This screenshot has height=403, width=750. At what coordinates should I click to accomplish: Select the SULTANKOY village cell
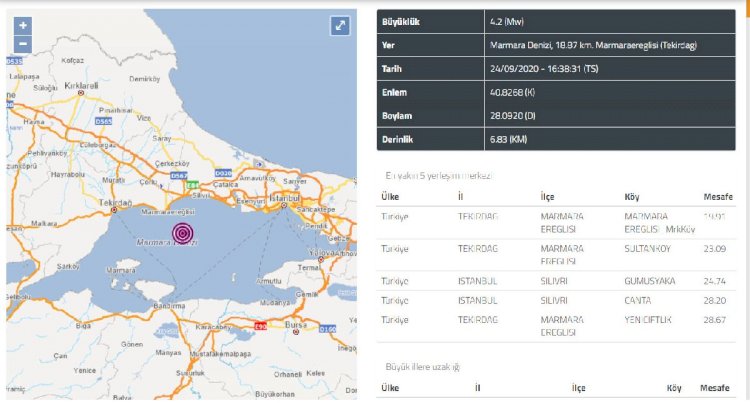tap(648, 249)
